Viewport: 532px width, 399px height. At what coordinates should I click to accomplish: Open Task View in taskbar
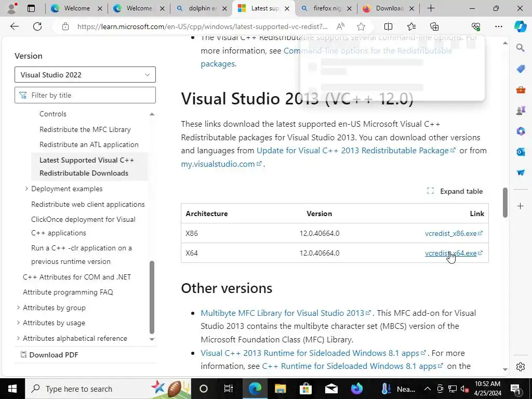229,389
